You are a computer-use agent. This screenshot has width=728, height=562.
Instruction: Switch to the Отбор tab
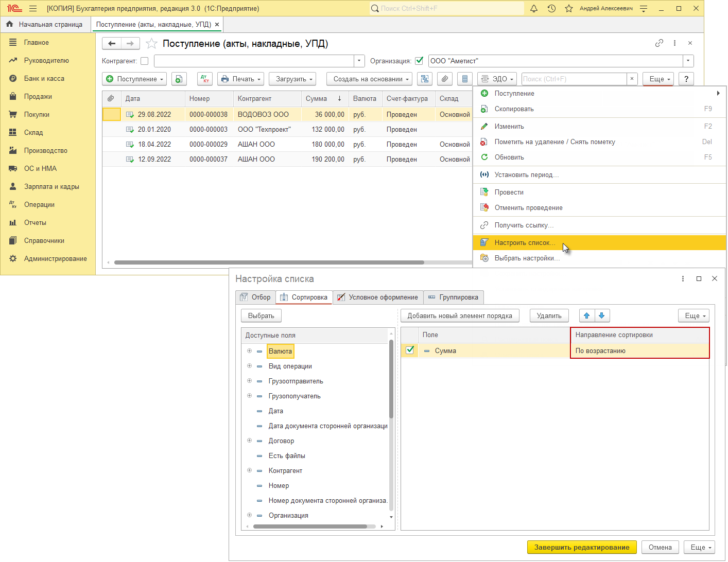pyautogui.click(x=255, y=297)
